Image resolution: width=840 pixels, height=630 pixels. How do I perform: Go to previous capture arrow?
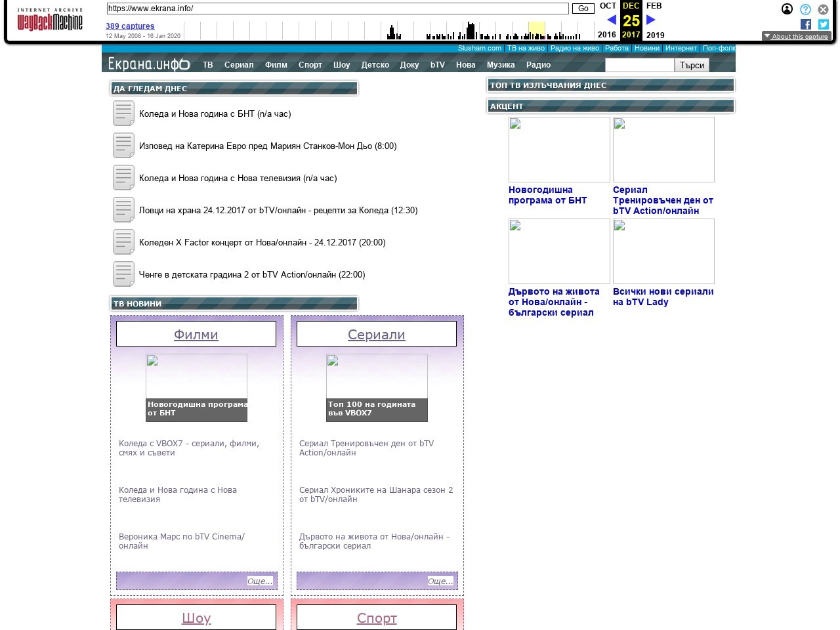(612, 20)
